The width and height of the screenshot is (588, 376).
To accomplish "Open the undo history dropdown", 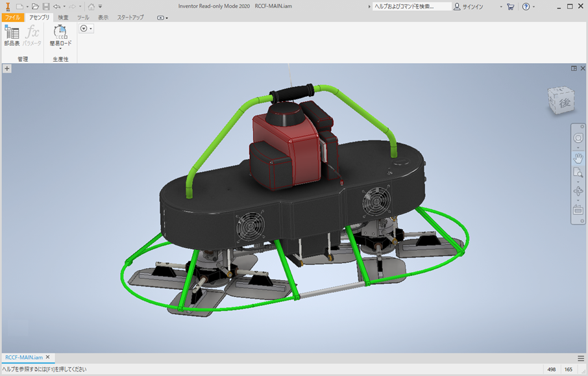I will point(64,6).
